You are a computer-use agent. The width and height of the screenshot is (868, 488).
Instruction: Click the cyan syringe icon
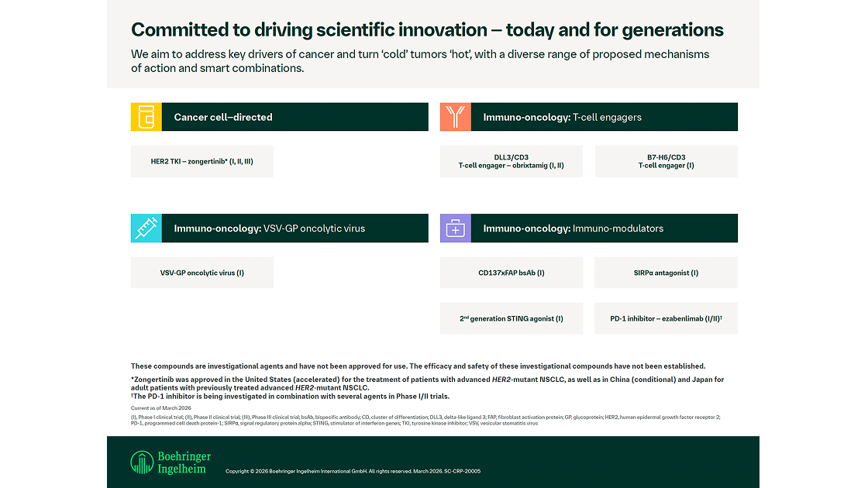pyautogui.click(x=146, y=228)
